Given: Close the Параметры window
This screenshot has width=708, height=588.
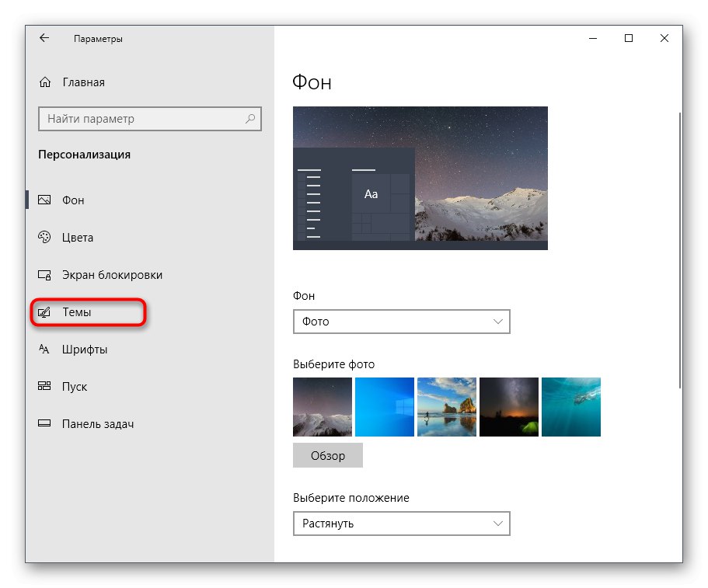Looking at the screenshot, I should pyautogui.click(x=664, y=38).
